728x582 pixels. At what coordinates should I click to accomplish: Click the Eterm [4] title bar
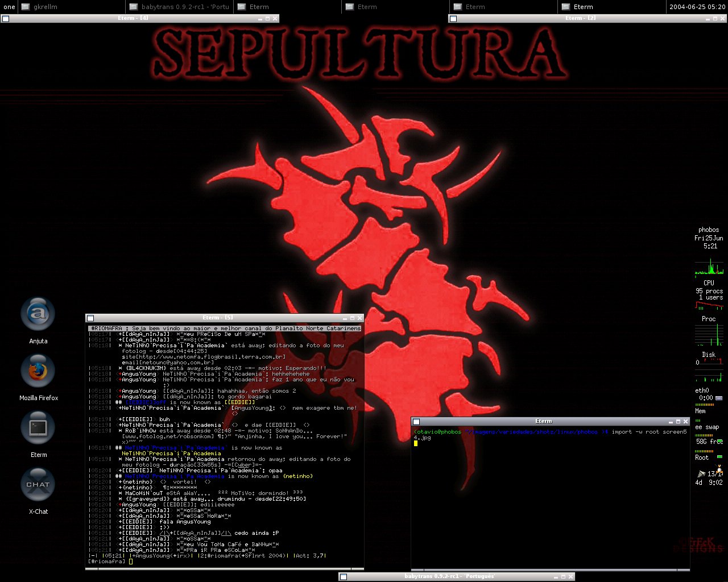(x=133, y=19)
